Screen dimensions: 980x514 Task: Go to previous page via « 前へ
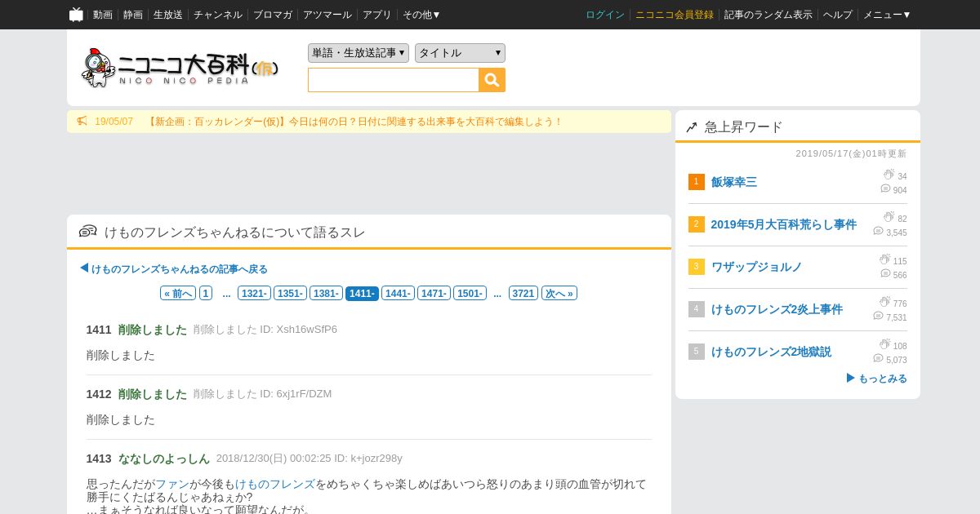[x=178, y=293]
